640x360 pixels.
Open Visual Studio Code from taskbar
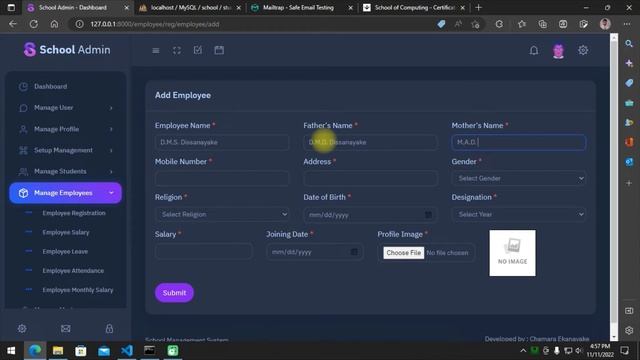pyautogui.click(x=127, y=351)
